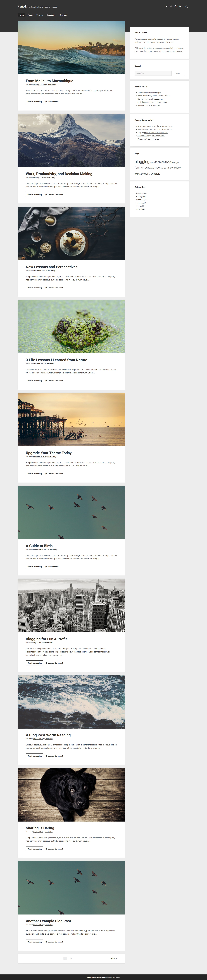Click 'New Lessons and Perspectives' in Recent Posts
The image size is (207, 980).
click(x=150, y=99)
